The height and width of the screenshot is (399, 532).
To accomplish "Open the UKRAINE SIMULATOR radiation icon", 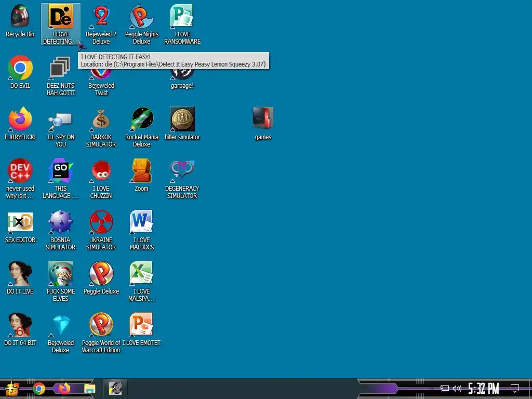I will [x=101, y=222].
